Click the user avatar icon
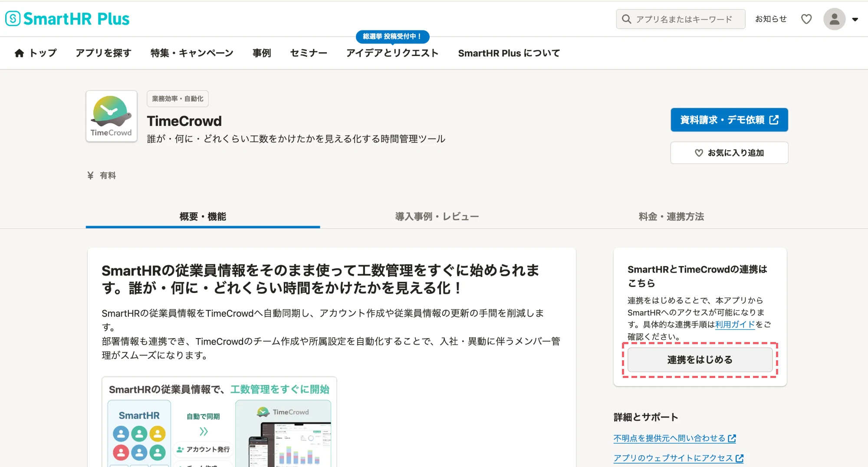 (x=834, y=19)
